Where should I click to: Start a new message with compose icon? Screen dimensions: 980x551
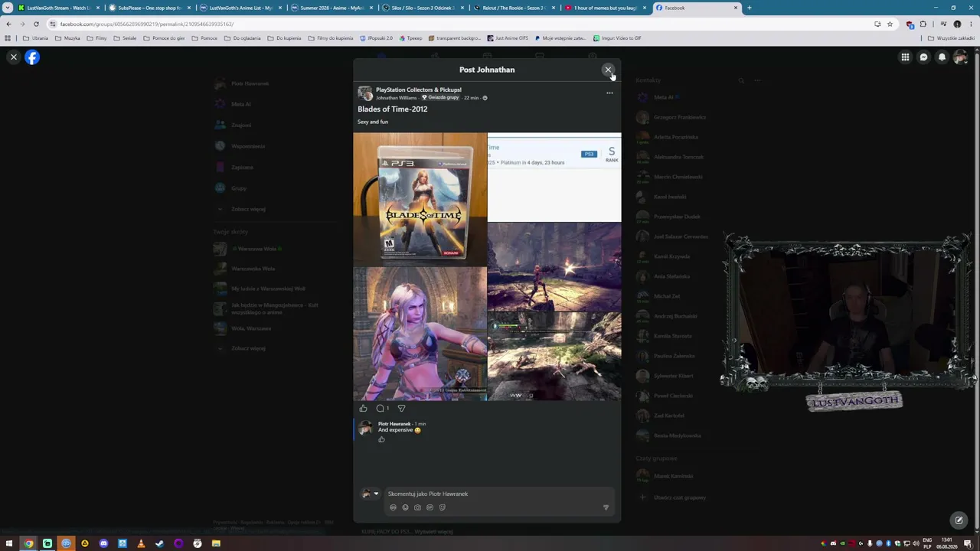[x=959, y=520]
